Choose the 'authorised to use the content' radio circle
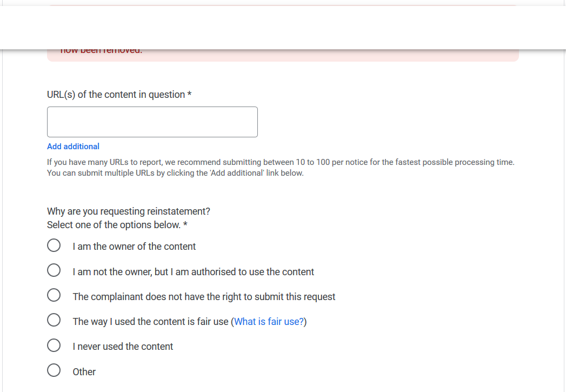Screen dimensions: 566x392 [54, 270]
